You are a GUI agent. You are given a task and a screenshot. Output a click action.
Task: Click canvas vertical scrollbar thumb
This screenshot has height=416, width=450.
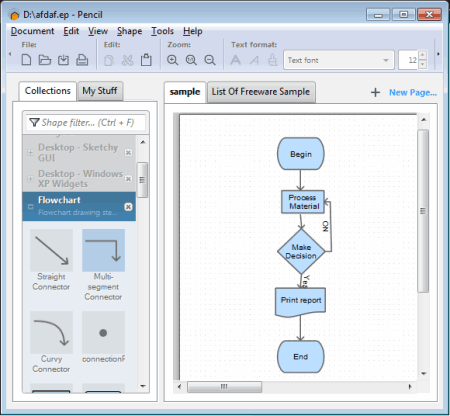pyautogui.click(x=423, y=211)
